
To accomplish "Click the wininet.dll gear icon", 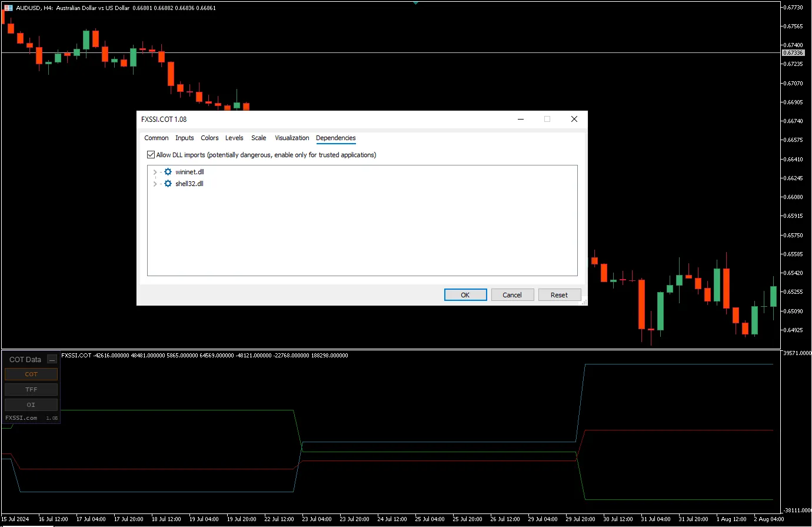I will [168, 172].
